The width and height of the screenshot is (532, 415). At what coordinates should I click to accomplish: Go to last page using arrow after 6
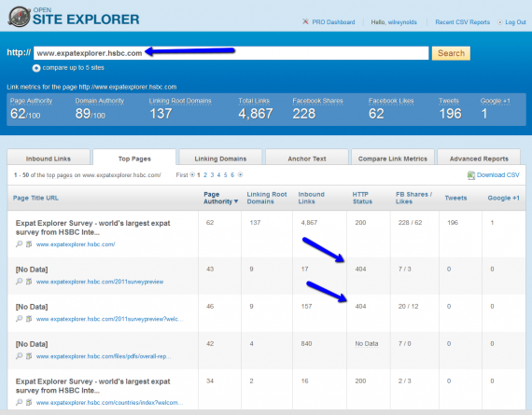click(240, 175)
